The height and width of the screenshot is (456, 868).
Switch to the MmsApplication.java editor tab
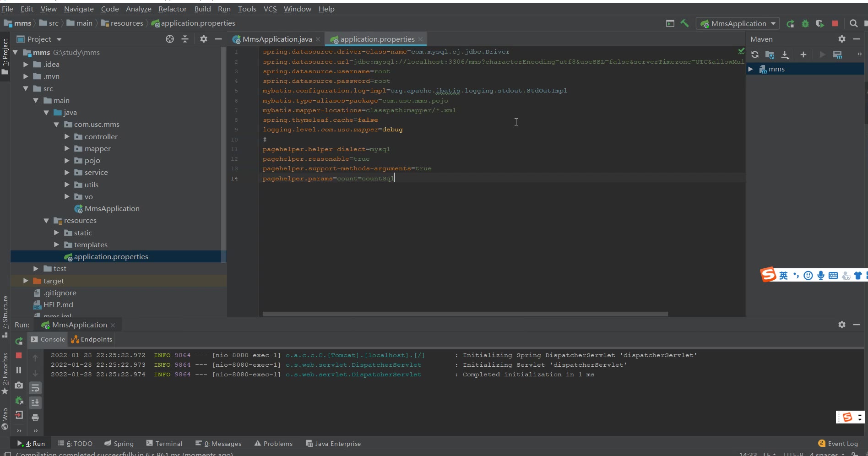277,39
